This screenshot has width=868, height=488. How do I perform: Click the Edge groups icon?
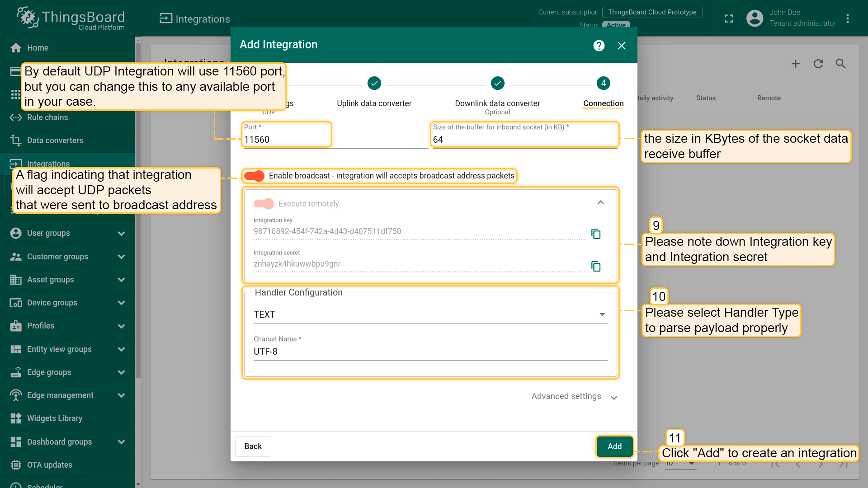coord(16,372)
